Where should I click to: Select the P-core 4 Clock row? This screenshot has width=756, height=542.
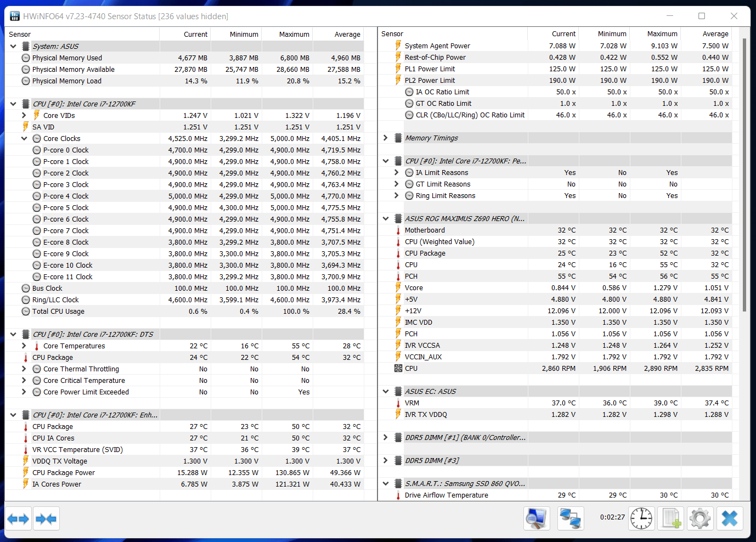(x=184, y=196)
